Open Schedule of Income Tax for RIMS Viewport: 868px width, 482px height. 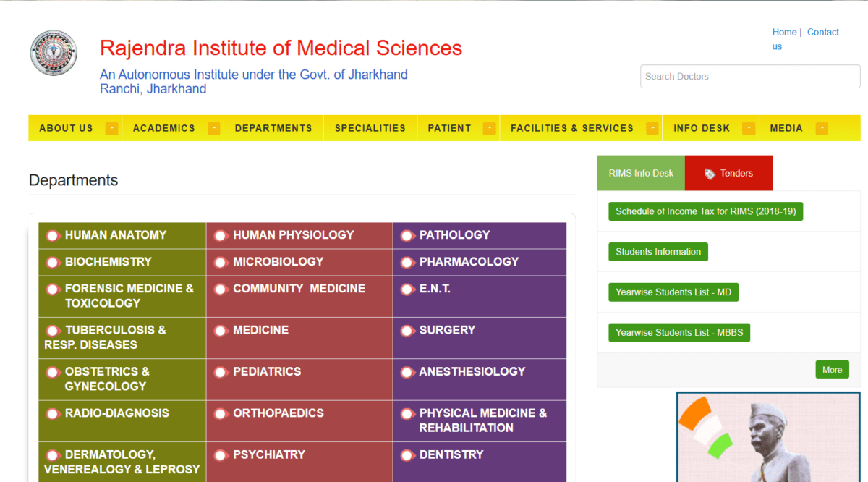pyautogui.click(x=706, y=211)
